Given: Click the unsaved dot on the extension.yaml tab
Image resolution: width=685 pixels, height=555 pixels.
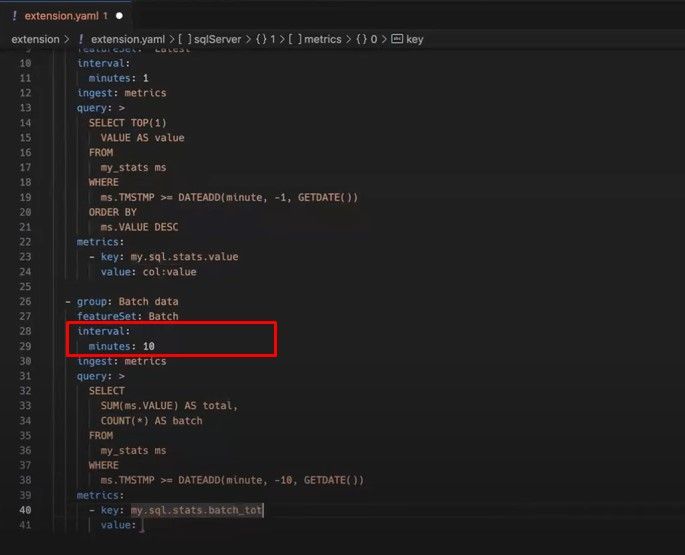Looking at the screenshot, I should (x=119, y=16).
